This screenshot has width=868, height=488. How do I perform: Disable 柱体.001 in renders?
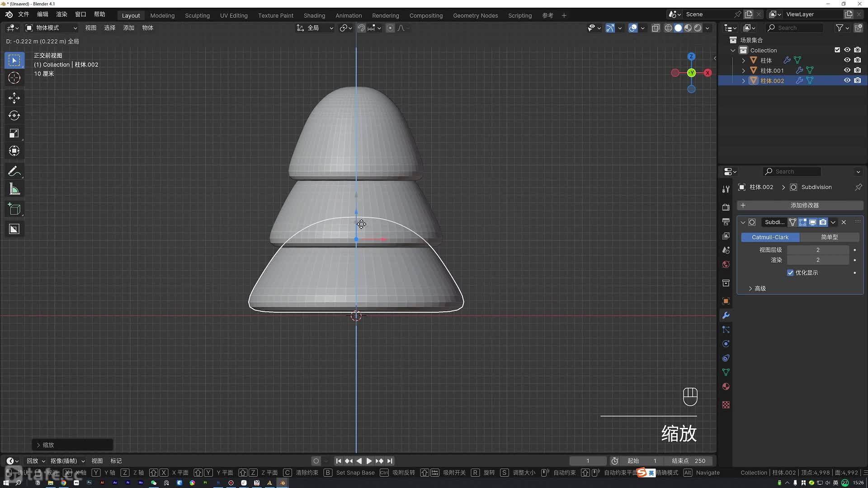click(x=858, y=70)
